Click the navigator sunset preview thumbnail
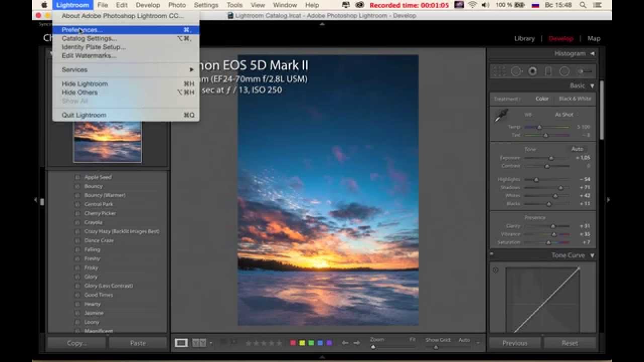The height and width of the screenshot is (362, 644). (107, 141)
